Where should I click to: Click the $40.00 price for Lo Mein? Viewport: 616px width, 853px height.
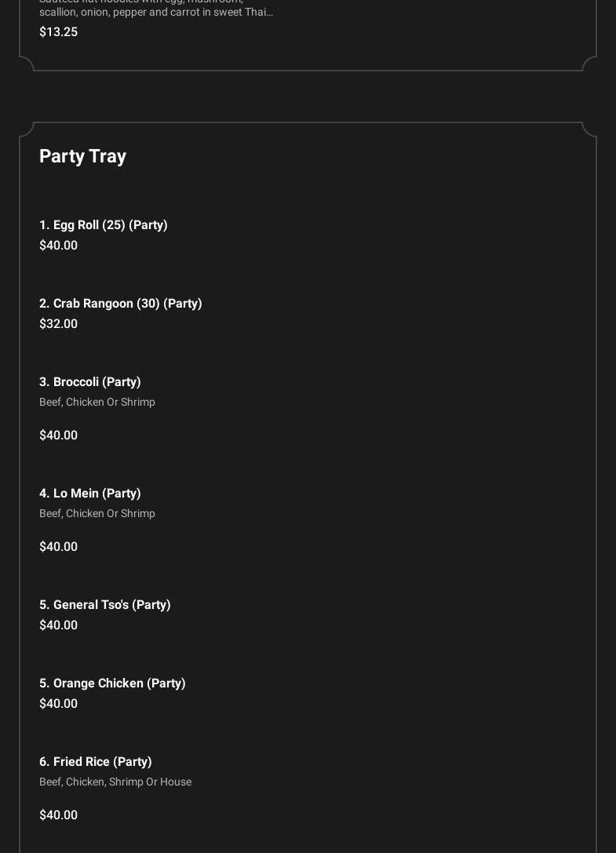click(58, 547)
